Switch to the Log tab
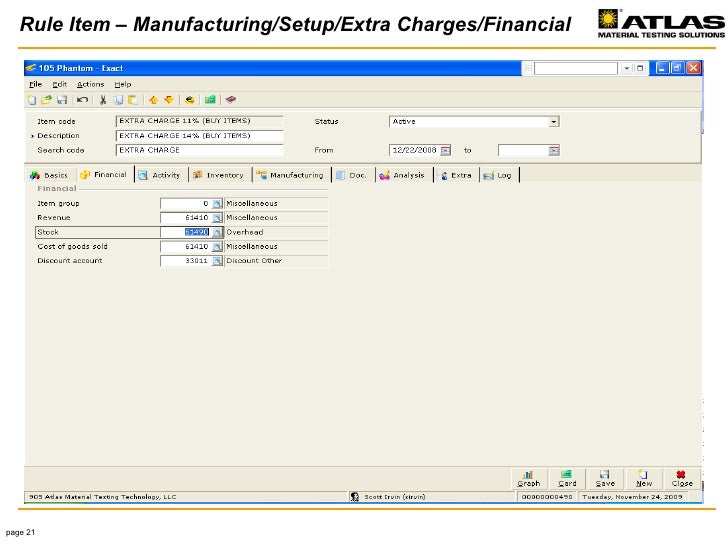This screenshot has width=728, height=546. pyautogui.click(x=497, y=175)
